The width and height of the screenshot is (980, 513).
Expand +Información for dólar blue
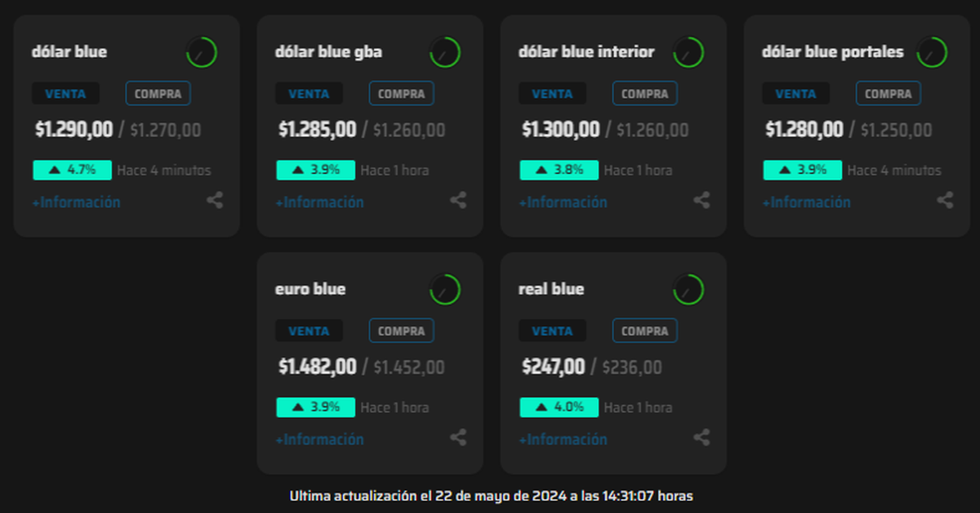click(x=76, y=203)
